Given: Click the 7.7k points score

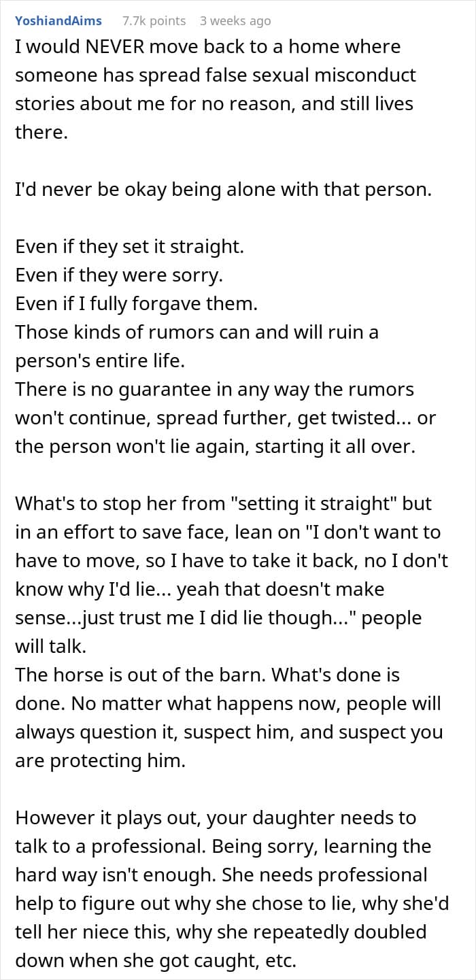Looking at the screenshot, I should click(x=154, y=21).
